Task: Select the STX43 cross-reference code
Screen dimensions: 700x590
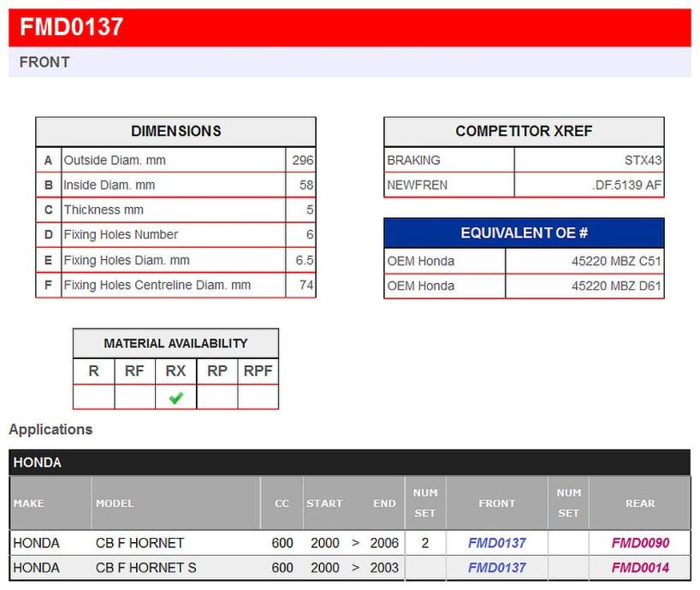Action: click(x=643, y=160)
